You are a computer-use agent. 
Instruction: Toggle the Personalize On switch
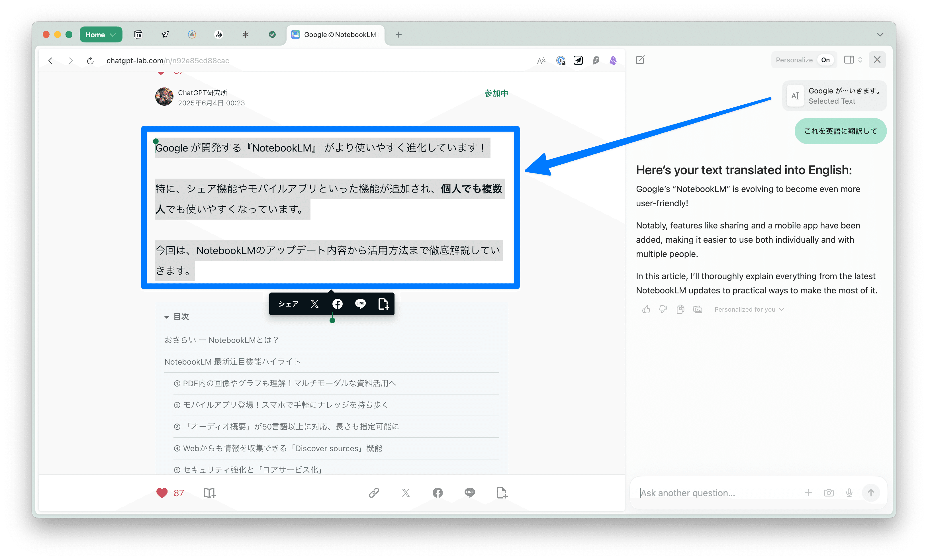coord(825,60)
